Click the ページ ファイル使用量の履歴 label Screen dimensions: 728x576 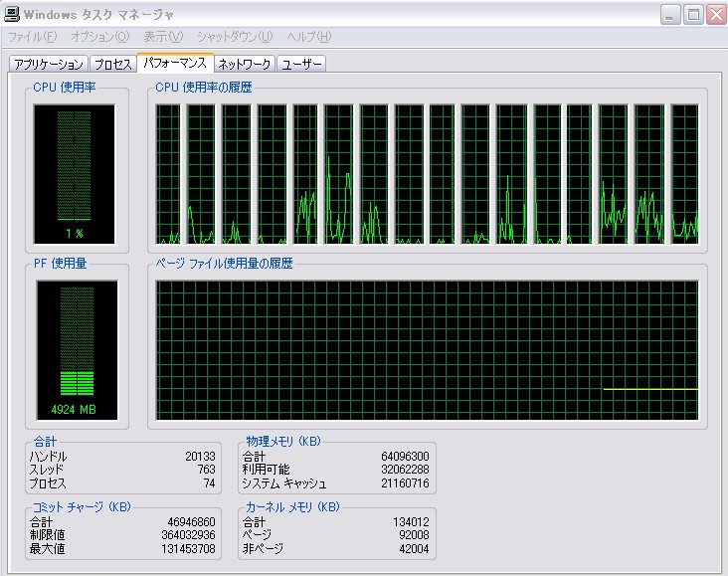[x=224, y=264]
